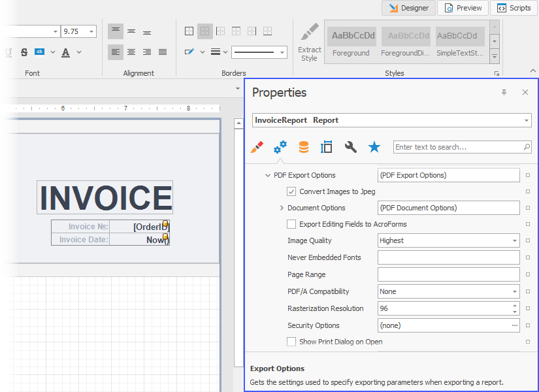
Task: Open the Image Quality dropdown
Action: point(515,240)
